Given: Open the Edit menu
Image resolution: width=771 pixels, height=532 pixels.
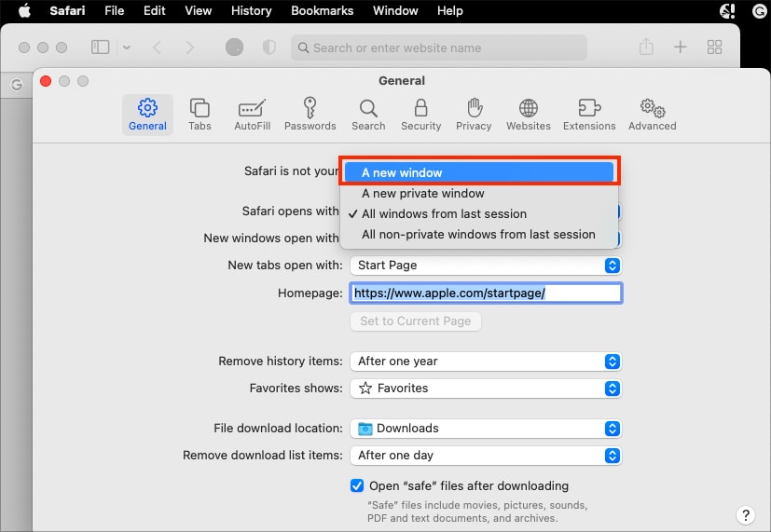Looking at the screenshot, I should tap(155, 11).
